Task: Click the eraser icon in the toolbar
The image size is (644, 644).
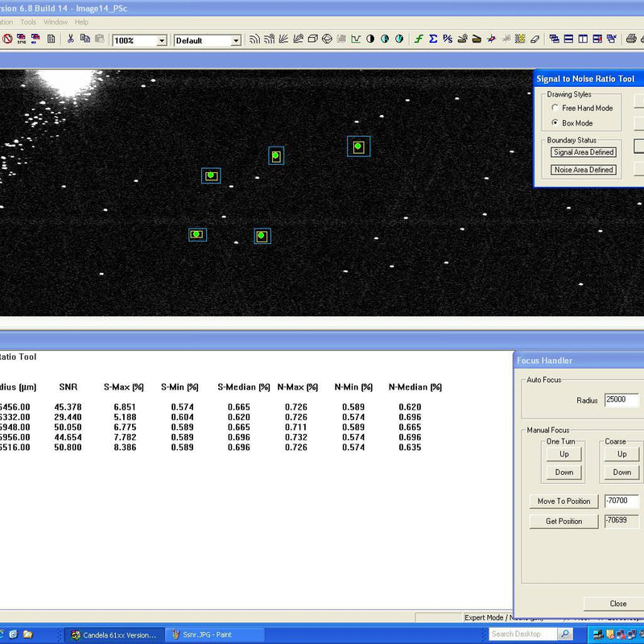Action: 535,39
